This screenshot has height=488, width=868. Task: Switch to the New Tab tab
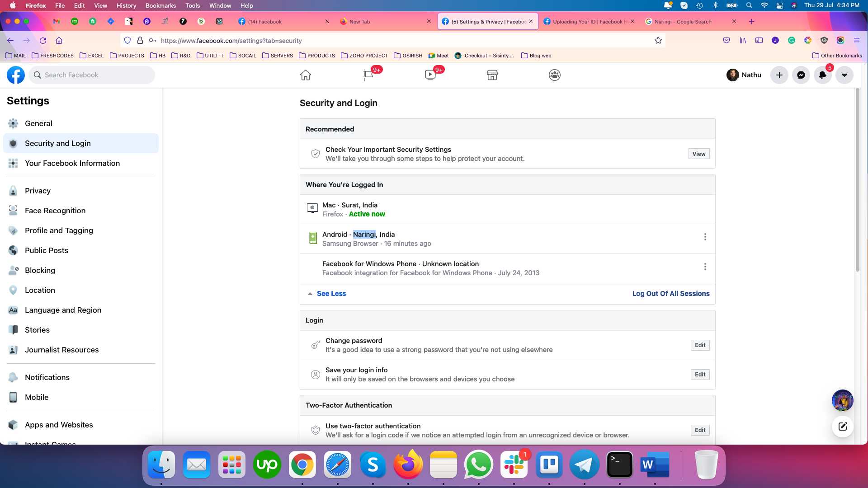coord(386,21)
